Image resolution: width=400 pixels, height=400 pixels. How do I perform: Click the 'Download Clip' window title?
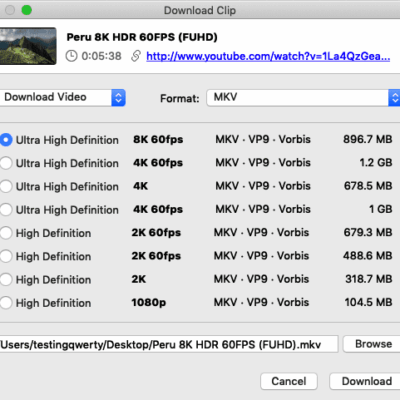coord(200,10)
